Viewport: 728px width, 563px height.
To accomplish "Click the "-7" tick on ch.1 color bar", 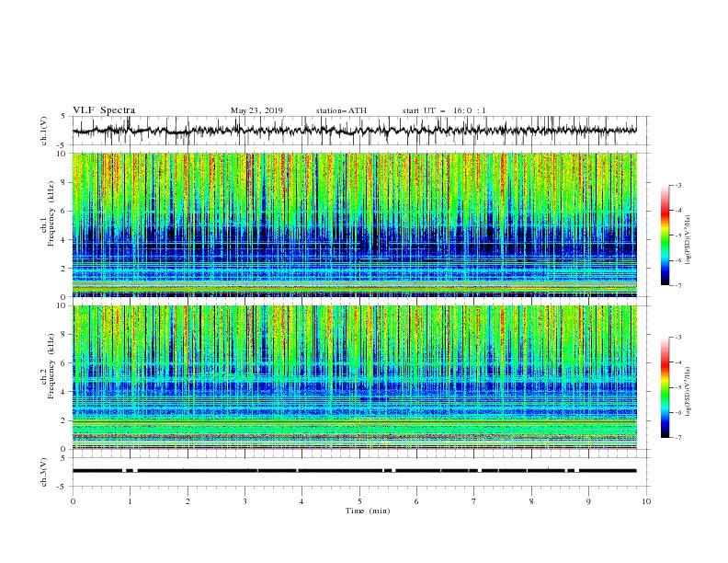I will click(x=677, y=285).
